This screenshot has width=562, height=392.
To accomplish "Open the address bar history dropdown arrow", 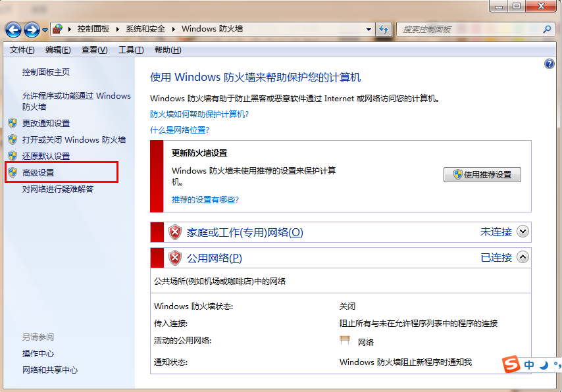I will pyautogui.click(x=369, y=30).
